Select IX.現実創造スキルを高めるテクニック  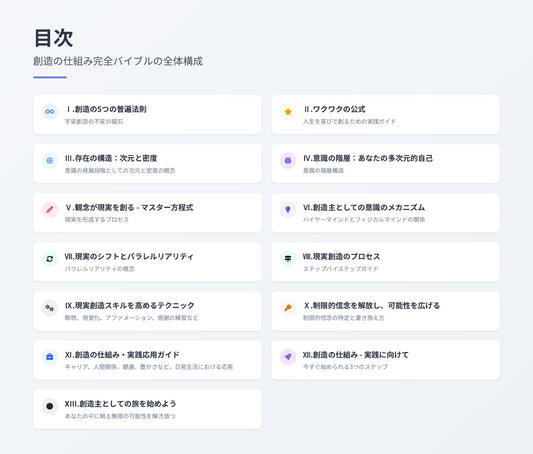click(x=147, y=311)
